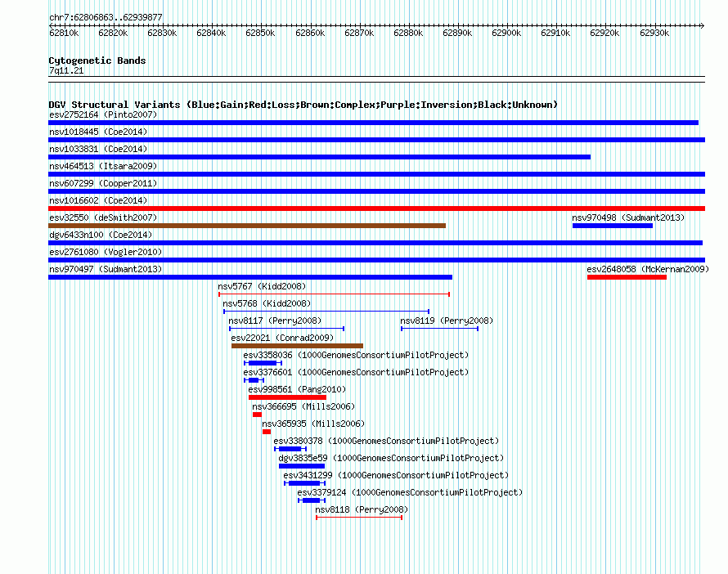Viewport: 728px width, 574px height.
Task: Click the 62900k ruler tick label
Action: (506, 33)
